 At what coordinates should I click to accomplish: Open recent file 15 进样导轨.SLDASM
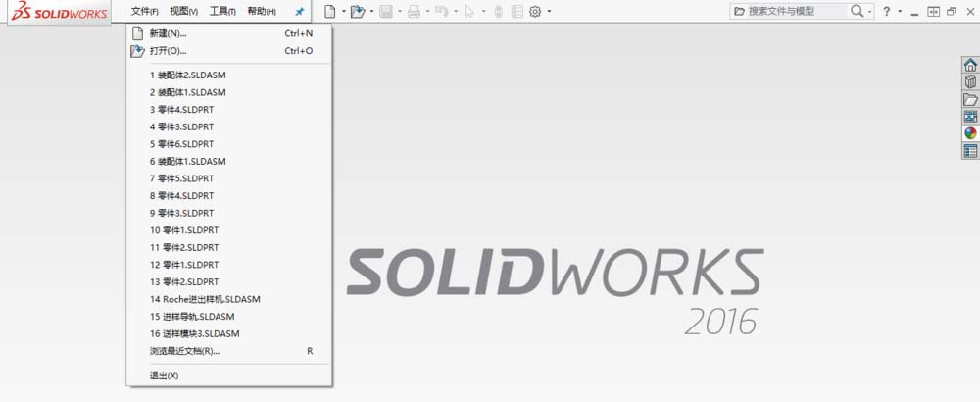(228, 317)
